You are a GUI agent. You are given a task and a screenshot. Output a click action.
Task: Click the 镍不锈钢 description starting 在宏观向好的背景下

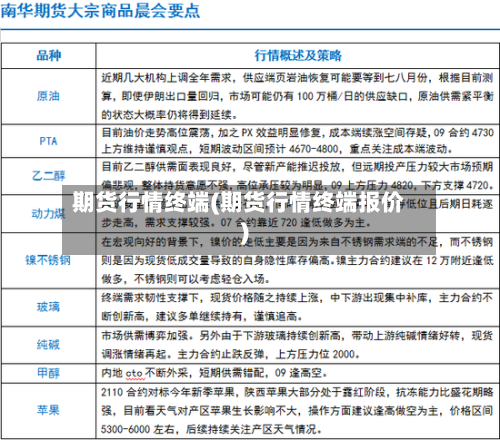point(297,260)
